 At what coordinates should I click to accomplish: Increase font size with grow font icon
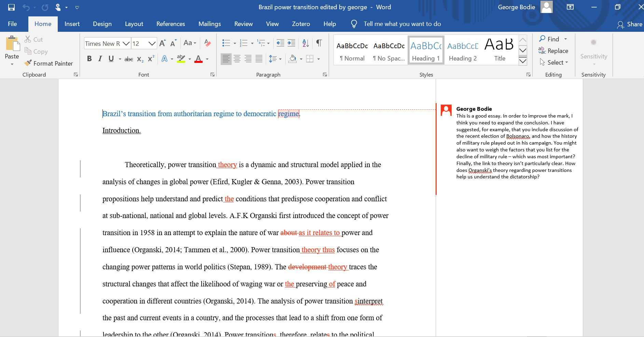point(162,43)
